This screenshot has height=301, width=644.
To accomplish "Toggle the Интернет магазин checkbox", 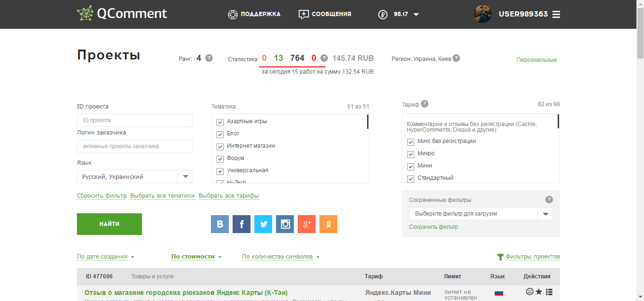I will (220, 146).
